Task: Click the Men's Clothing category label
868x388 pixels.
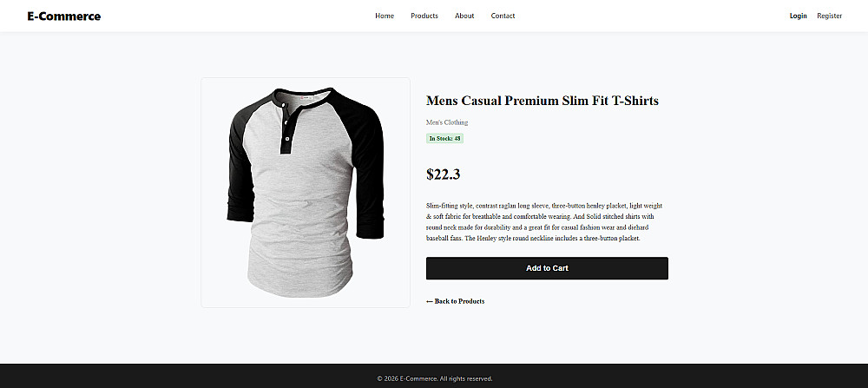Action: pyautogui.click(x=447, y=122)
